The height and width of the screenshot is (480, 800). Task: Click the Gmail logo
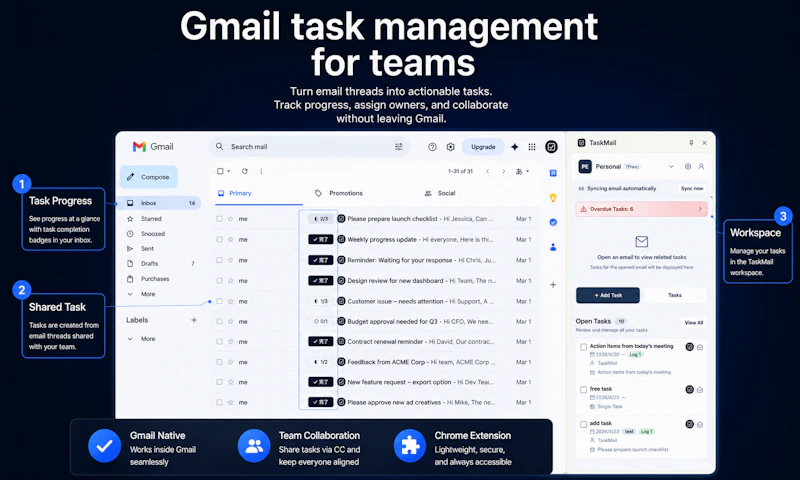coord(153,146)
